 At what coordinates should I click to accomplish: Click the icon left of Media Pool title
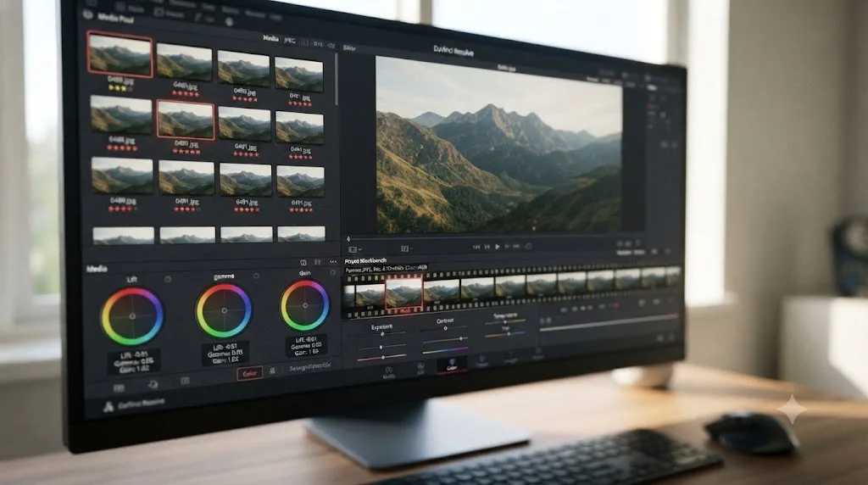88,15
